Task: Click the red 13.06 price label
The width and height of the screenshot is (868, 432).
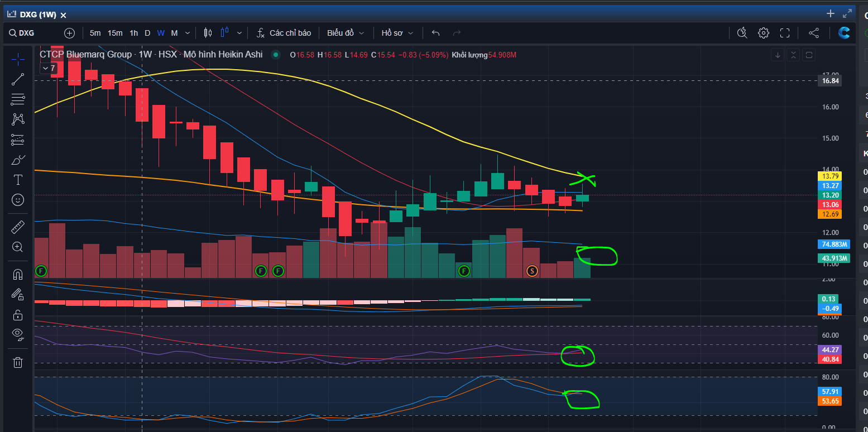Action: tap(829, 204)
